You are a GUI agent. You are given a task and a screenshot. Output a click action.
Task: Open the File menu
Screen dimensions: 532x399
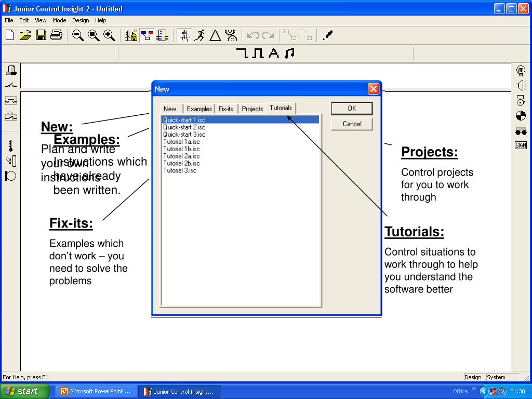9,20
